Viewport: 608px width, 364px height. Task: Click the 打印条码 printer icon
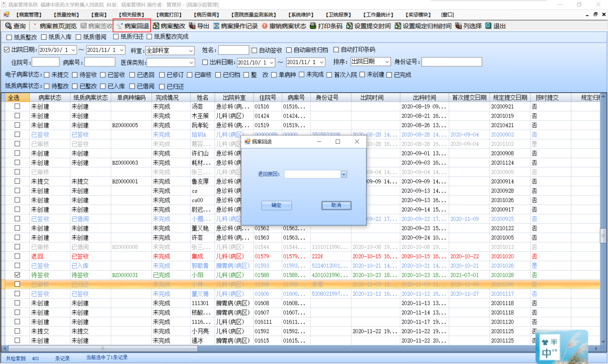(x=313, y=26)
